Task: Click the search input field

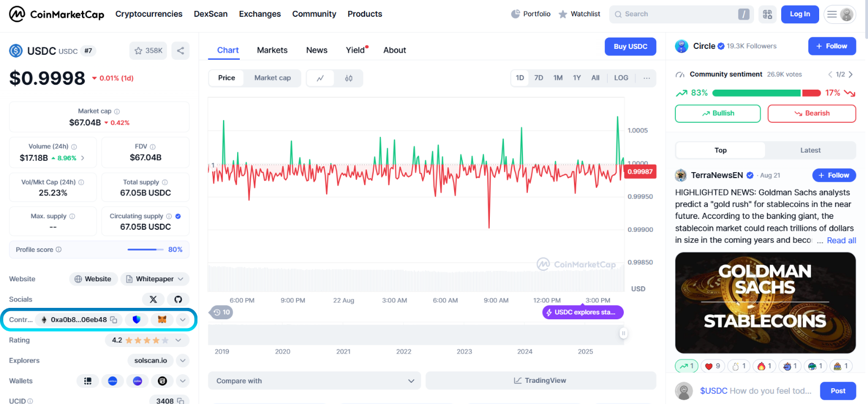Action: point(681,14)
